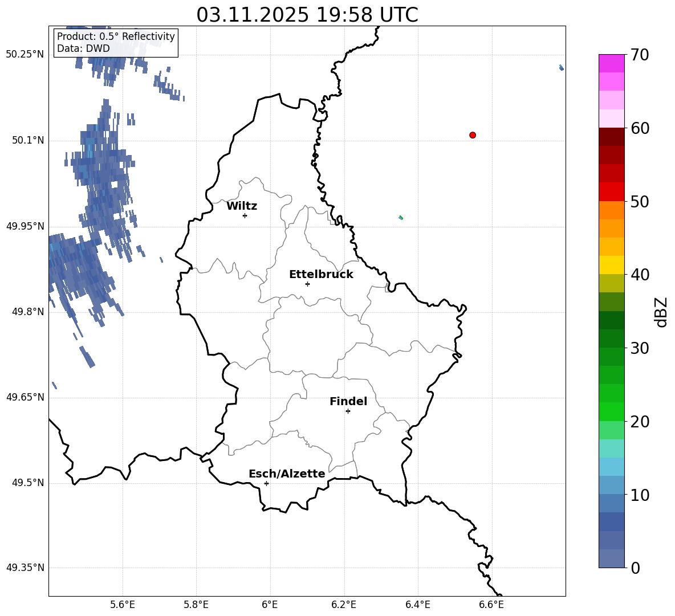
Task: Click the 40 value on the colorbar
Action: pyautogui.click(x=640, y=275)
